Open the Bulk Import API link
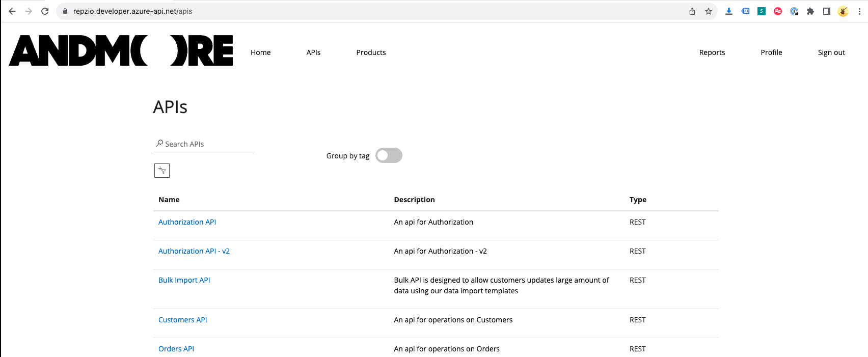Viewport: 868px width, 357px height. pos(184,280)
